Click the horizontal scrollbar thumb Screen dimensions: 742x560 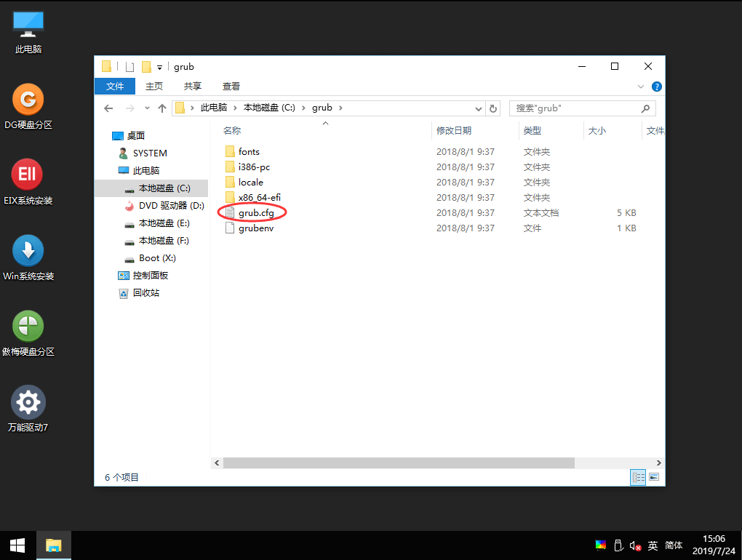click(x=399, y=463)
